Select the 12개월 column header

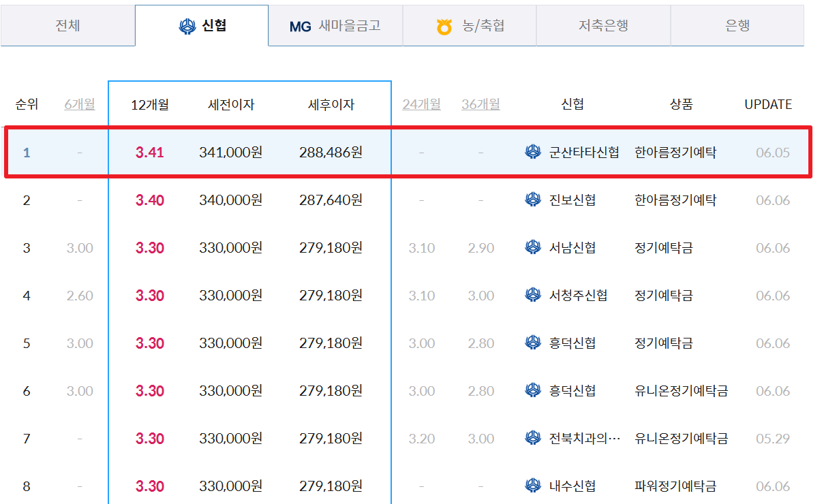click(x=149, y=104)
